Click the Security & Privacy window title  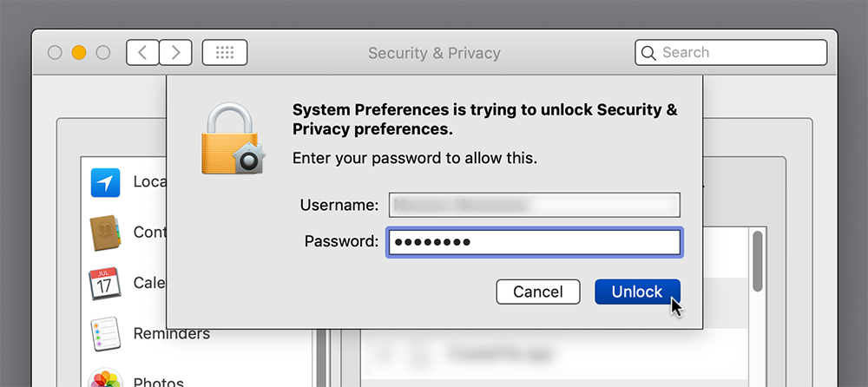(434, 53)
